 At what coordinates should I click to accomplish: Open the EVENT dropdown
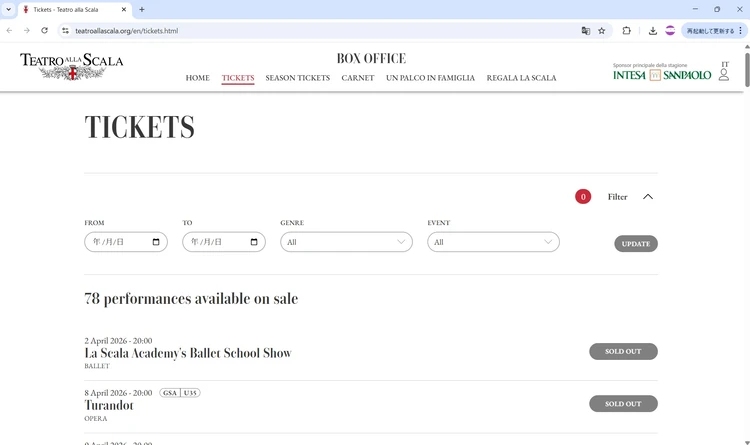point(493,242)
